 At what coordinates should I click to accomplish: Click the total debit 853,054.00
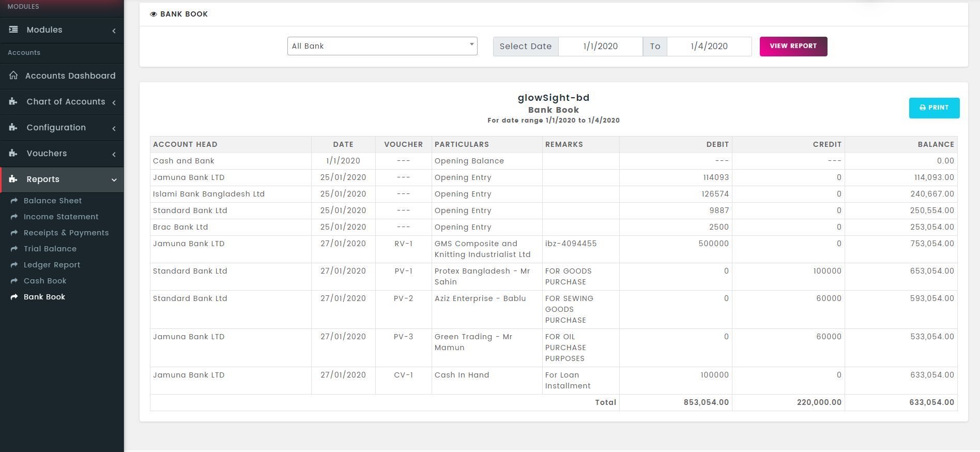tap(706, 402)
